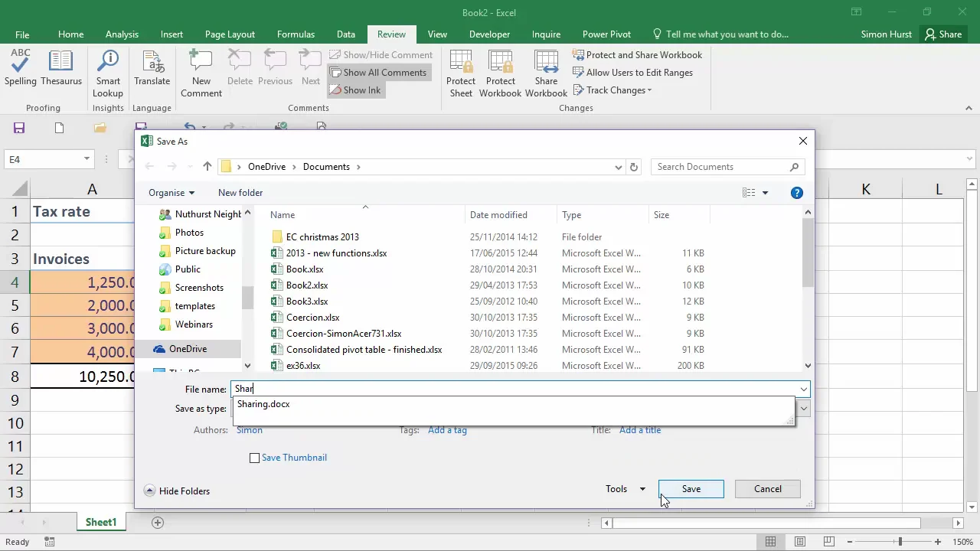Open the Share Workbook option
This screenshot has width=980, height=551.
[546, 73]
